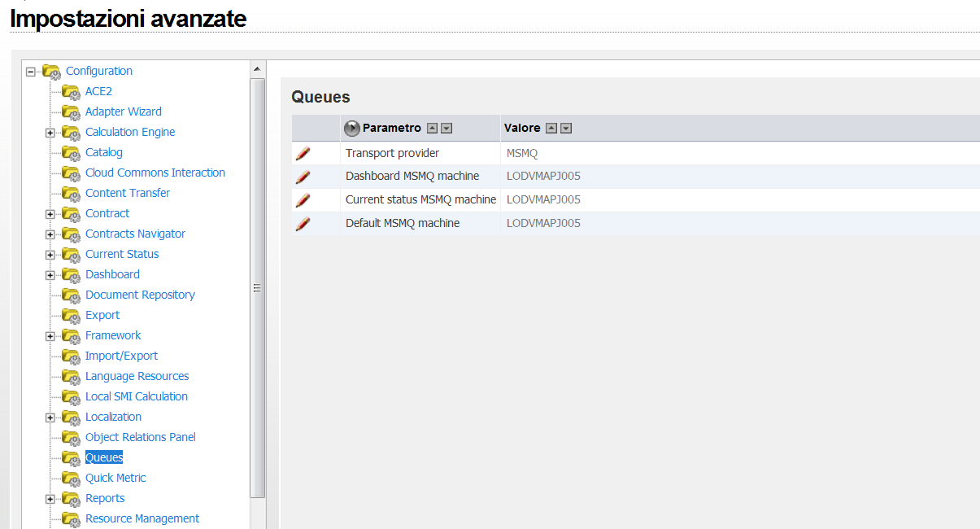Click the pencil edit icon for Transport provider
This screenshot has width=980, height=529.
coord(303,153)
